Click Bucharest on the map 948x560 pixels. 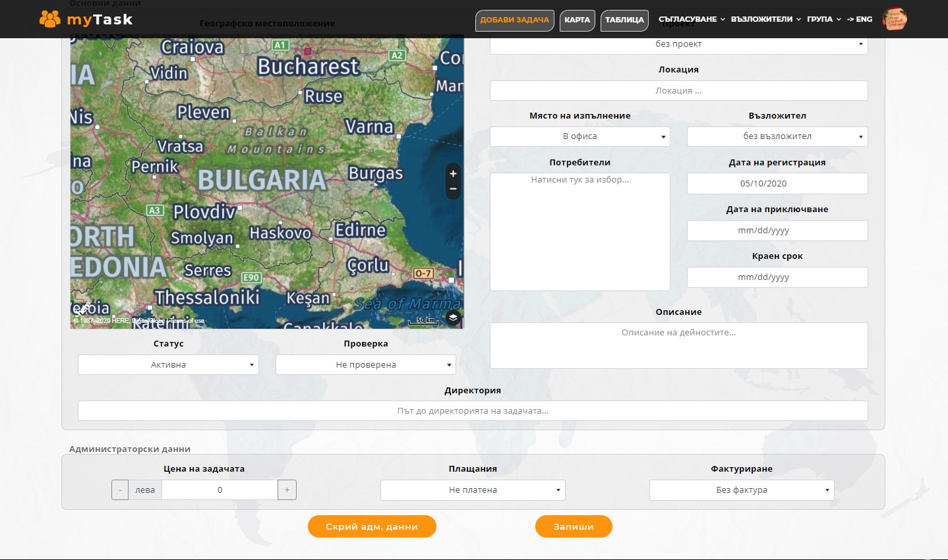click(x=308, y=66)
